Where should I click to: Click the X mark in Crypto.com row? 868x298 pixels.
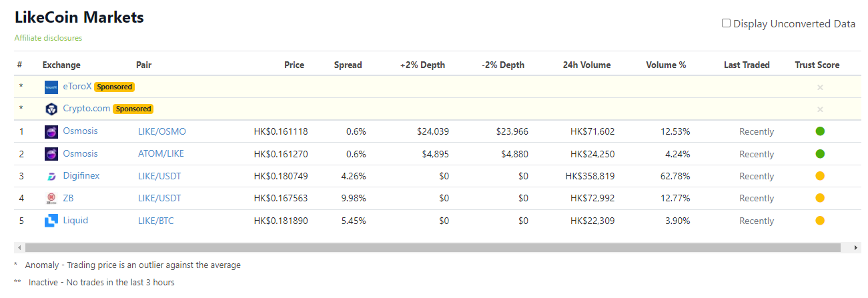tap(820, 109)
